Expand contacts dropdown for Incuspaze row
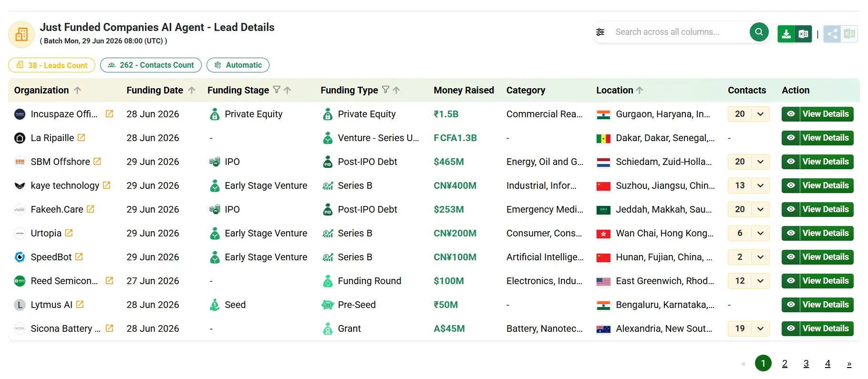868x379 pixels. (760, 114)
